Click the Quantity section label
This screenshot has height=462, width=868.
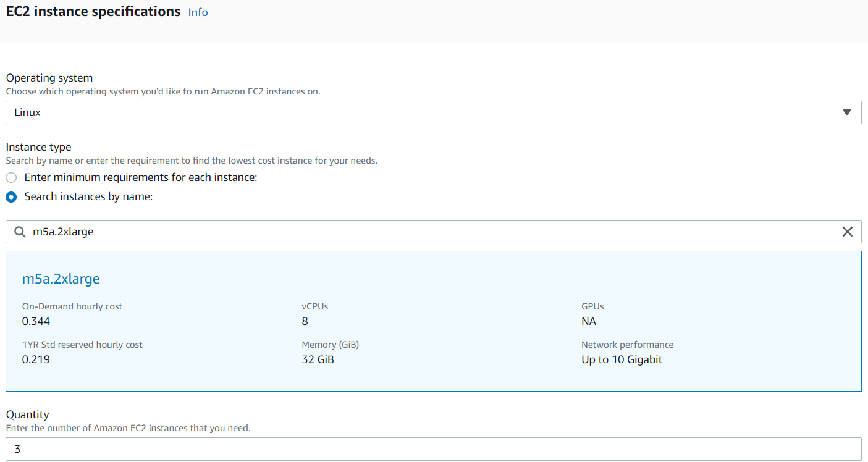click(27, 414)
